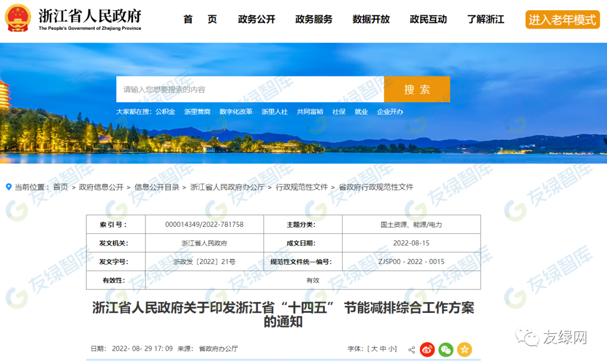Set font size to 小 (small)
Image resolution: width=607 pixels, height=364 pixels.
coord(392,349)
